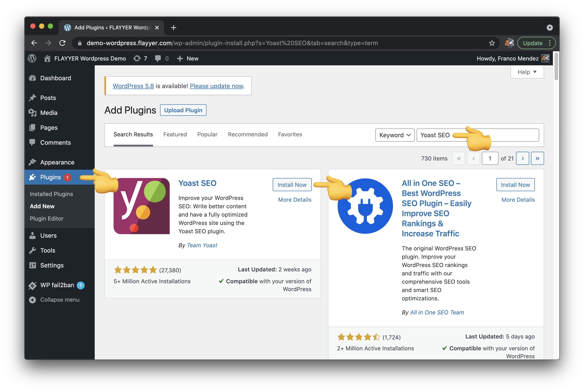Click the WordPress logo in admin bar
The width and height of the screenshot is (584, 392).
coord(32,59)
